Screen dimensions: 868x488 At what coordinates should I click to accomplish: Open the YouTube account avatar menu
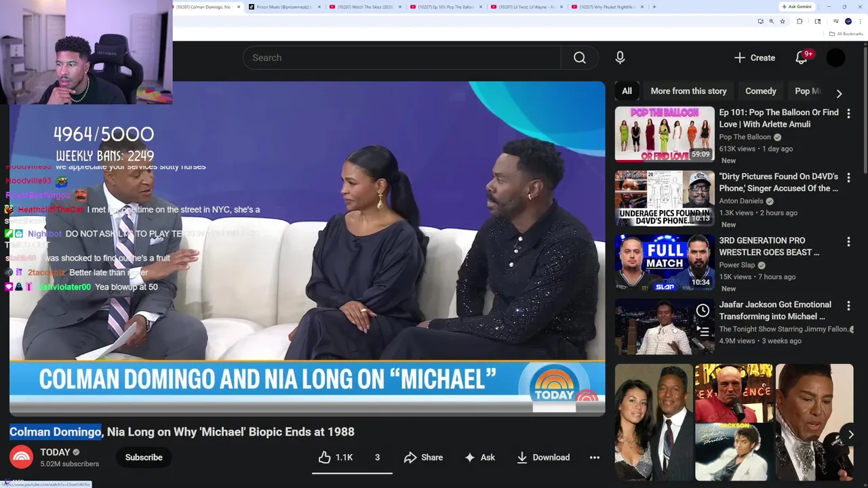tap(835, 58)
